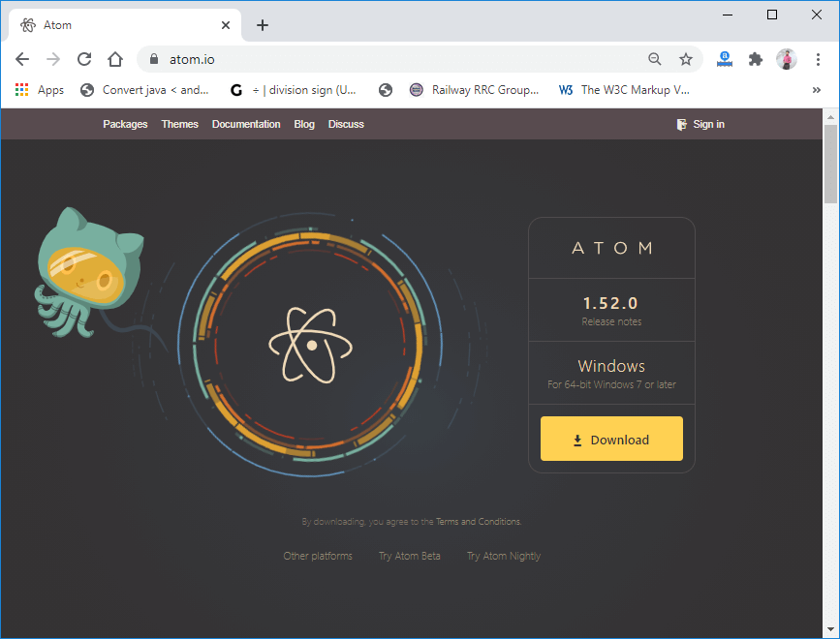Image resolution: width=840 pixels, height=639 pixels.
Task: Open the Packages menu item
Action: click(125, 124)
